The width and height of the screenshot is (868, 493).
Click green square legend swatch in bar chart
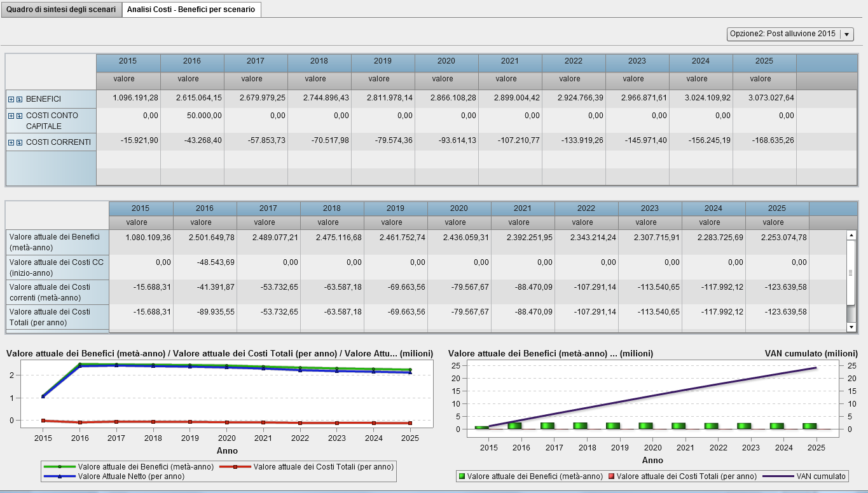click(x=462, y=476)
